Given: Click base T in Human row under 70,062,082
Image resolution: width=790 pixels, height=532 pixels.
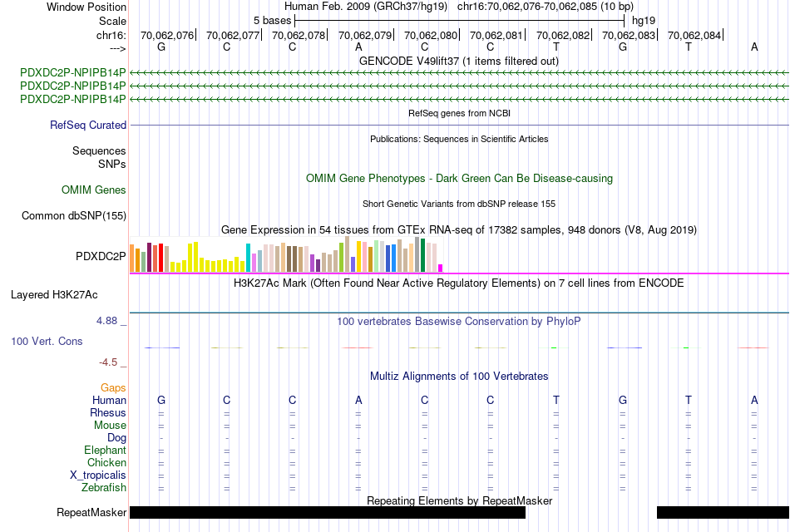Looking at the screenshot, I should click(555, 400).
